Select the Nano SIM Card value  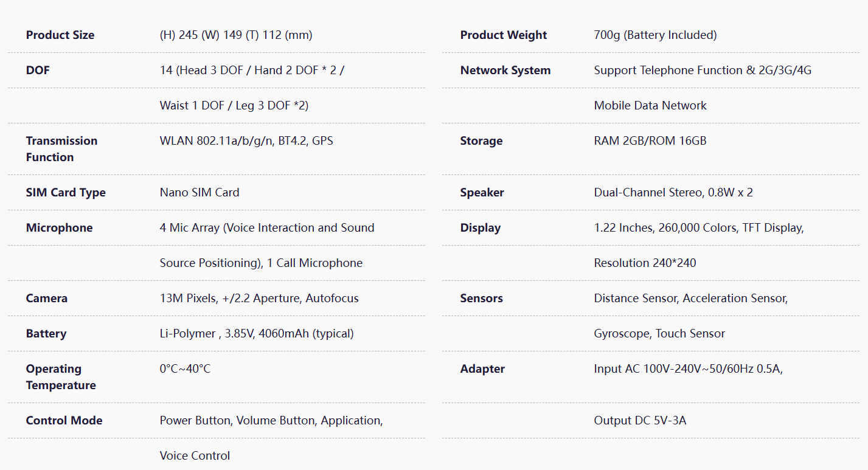[200, 193]
